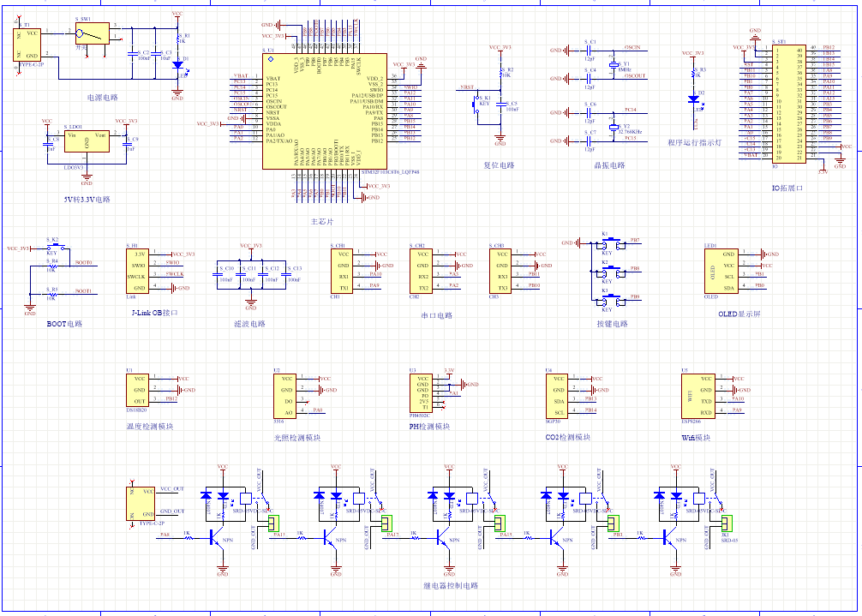This screenshot has height=616, width=862.
Task: Select the S_U1 STM32 main chip body
Action: [325, 111]
